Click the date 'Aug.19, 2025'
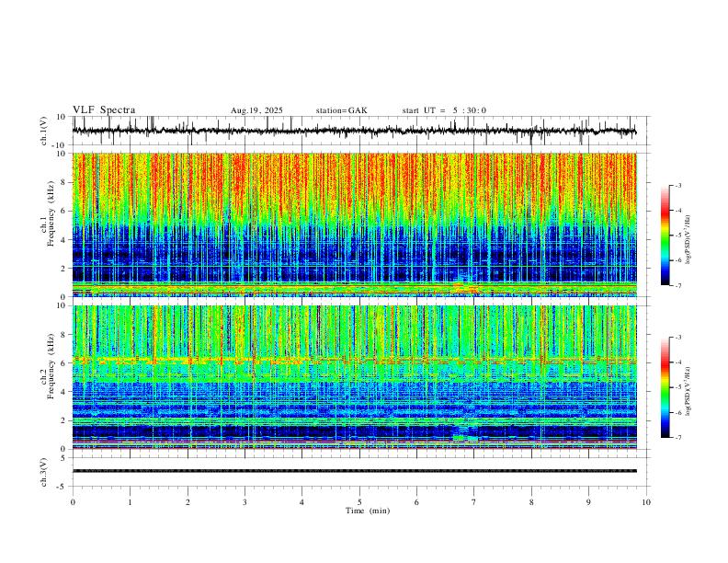Screen dimensions: 728x563 [x=256, y=110]
